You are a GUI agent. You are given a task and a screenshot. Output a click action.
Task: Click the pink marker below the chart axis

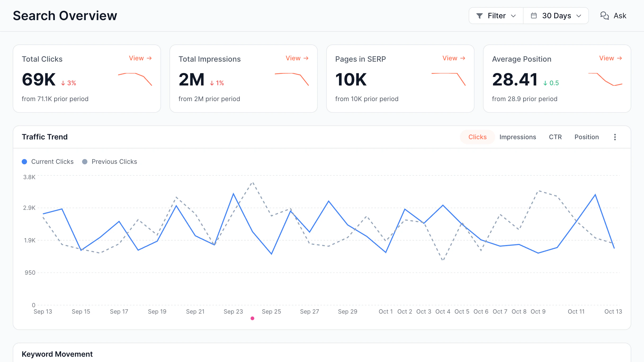point(252,318)
